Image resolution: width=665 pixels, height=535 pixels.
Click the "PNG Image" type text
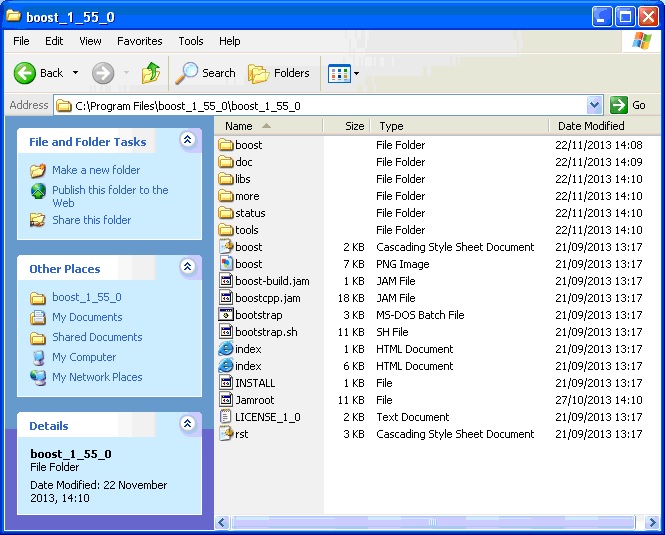(402, 264)
